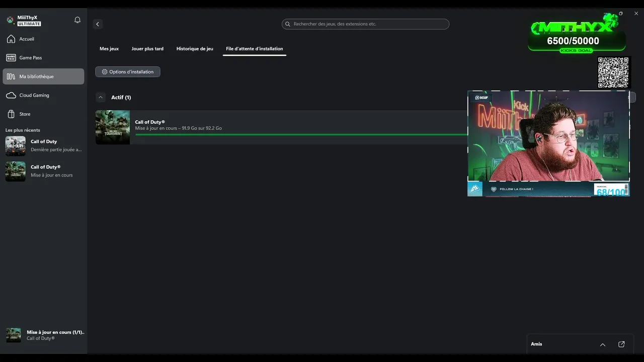Click the Accueil house icon
The width and height of the screenshot is (644, 362).
[11, 39]
